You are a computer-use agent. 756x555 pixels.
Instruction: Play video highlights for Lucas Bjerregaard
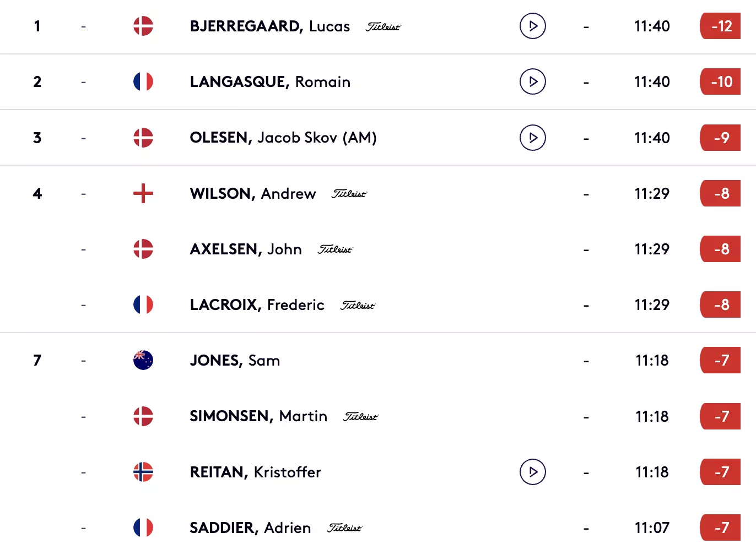click(x=532, y=26)
